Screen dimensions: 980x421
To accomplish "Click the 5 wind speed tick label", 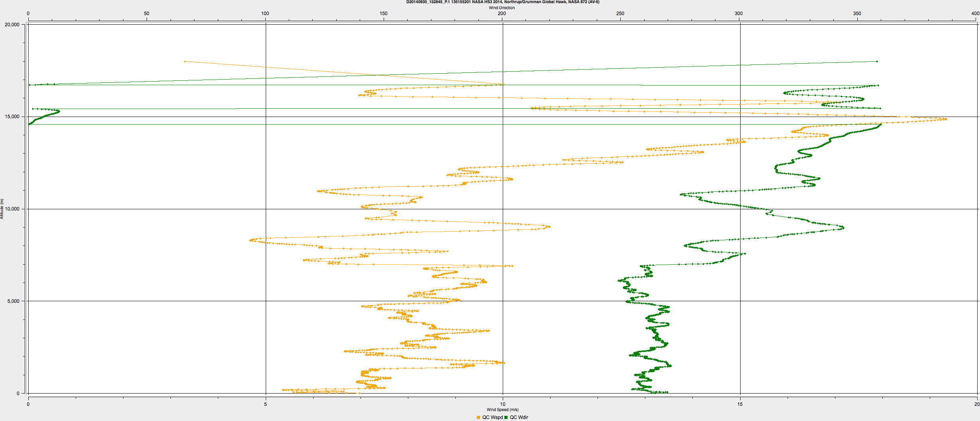I will tap(266, 404).
